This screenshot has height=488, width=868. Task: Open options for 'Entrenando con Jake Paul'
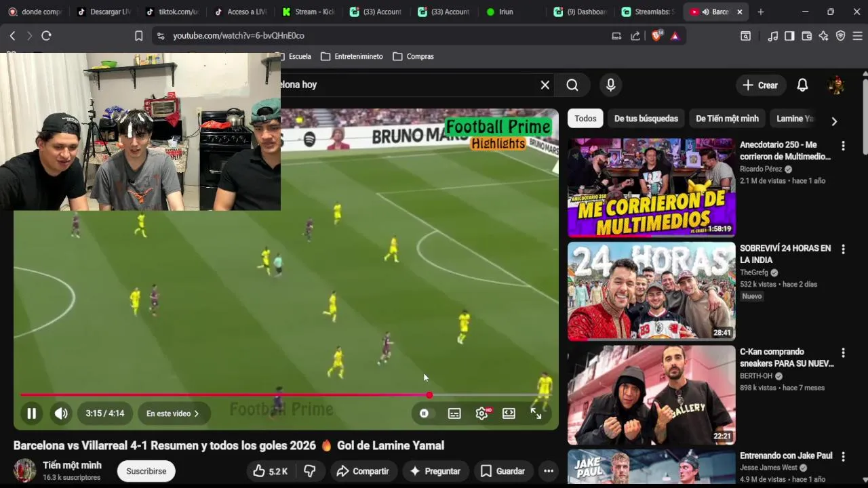[843, 457]
